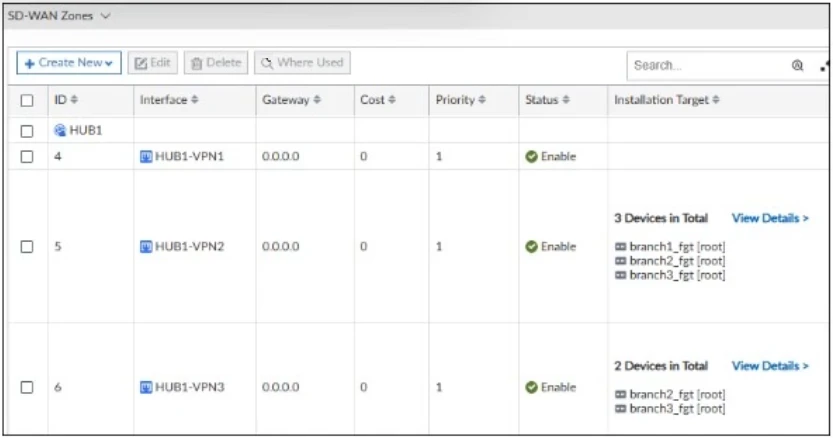Click into the Search input field
The height and width of the screenshot is (438, 833).
[705, 65]
